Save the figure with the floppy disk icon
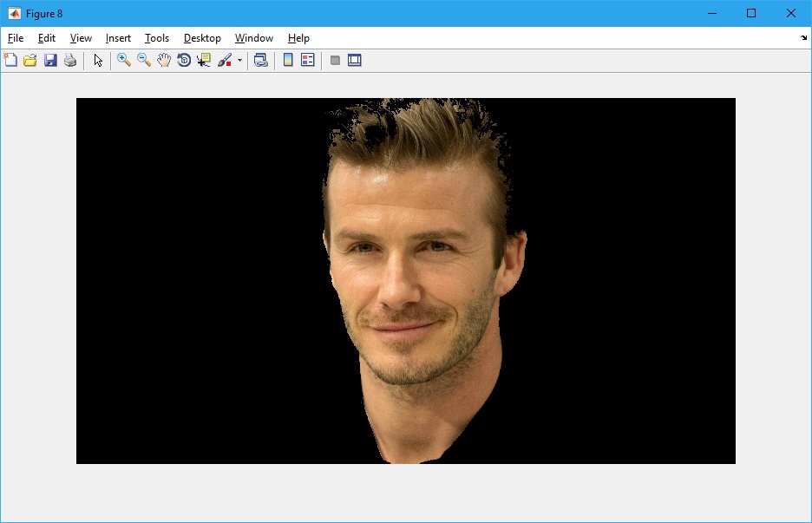 [50, 61]
